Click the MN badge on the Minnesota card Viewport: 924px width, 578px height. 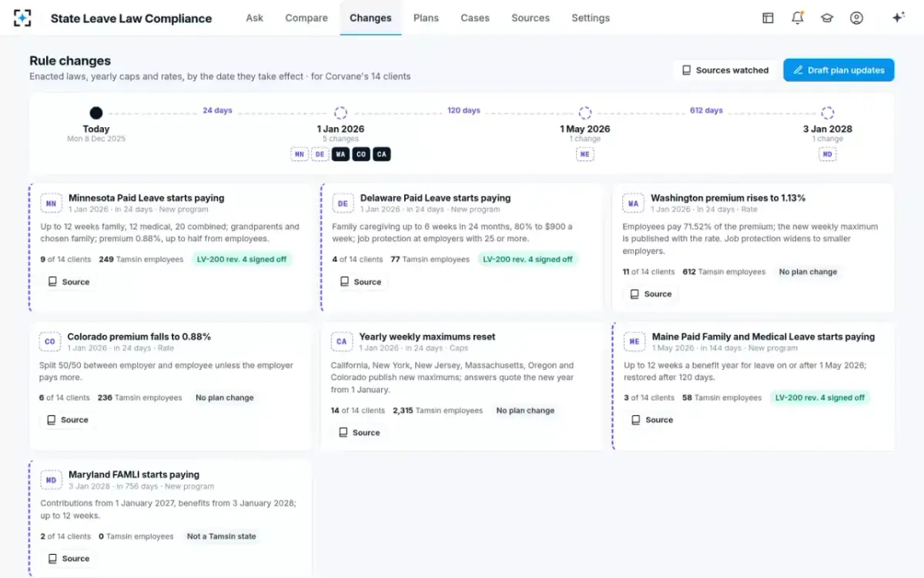[x=51, y=203]
